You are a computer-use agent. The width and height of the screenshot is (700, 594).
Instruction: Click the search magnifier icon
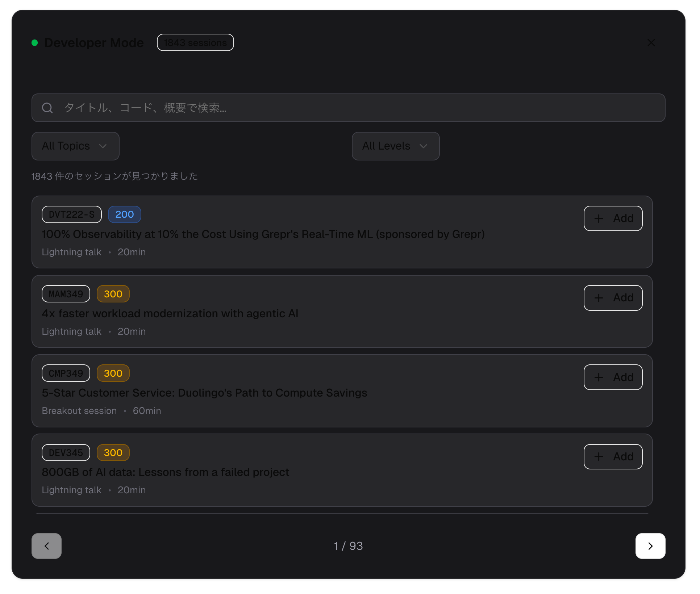click(x=47, y=108)
